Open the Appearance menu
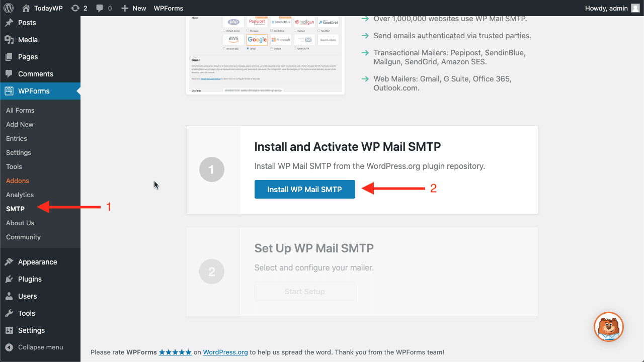The width and height of the screenshot is (644, 362). click(40, 262)
